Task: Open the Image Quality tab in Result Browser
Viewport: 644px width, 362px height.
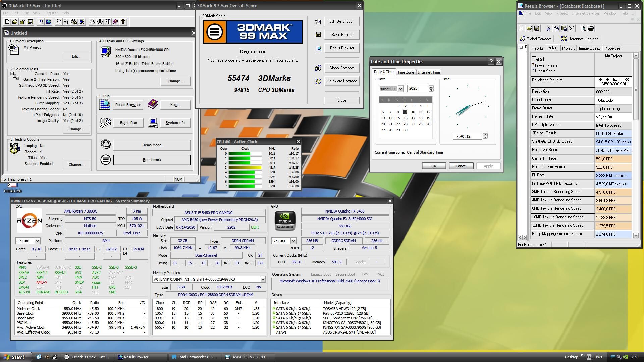Action: tap(589, 48)
